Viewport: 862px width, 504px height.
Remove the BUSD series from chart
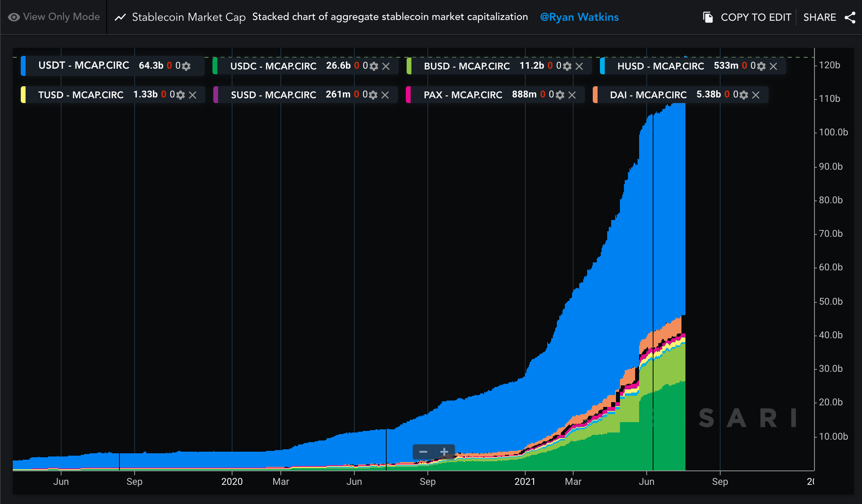[x=579, y=66]
